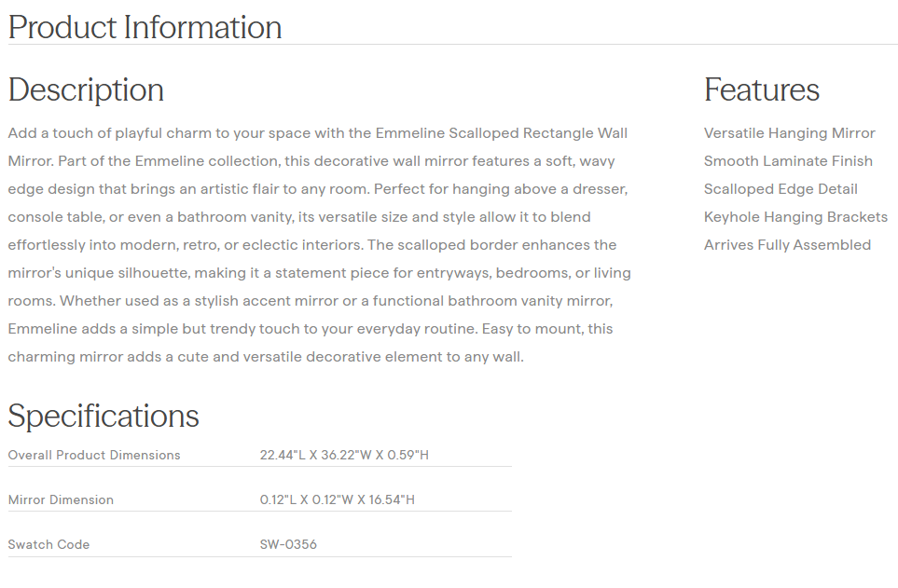
Task: Click the Features section heading
Action: 761,89
